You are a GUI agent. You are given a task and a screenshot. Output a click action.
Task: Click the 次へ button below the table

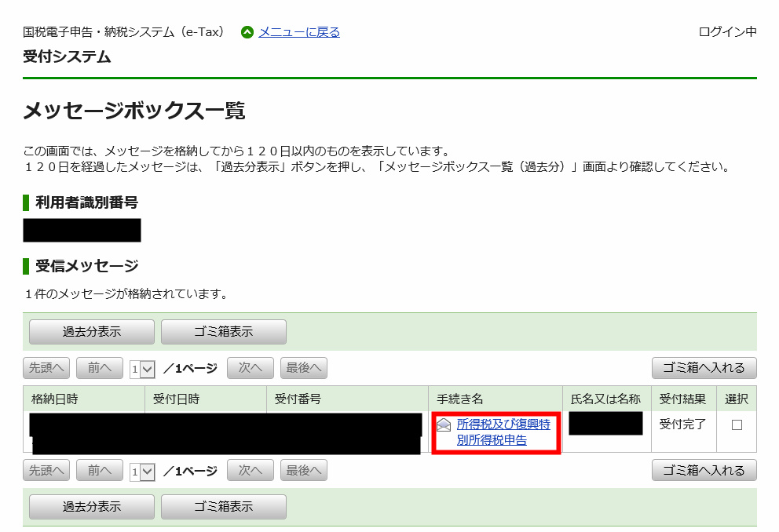pyautogui.click(x=251, y=471)
